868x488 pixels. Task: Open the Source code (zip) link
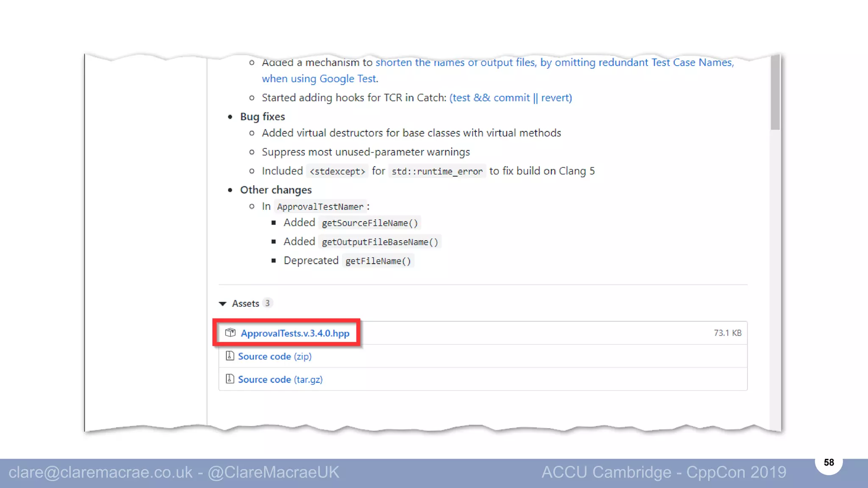point(275,356)
